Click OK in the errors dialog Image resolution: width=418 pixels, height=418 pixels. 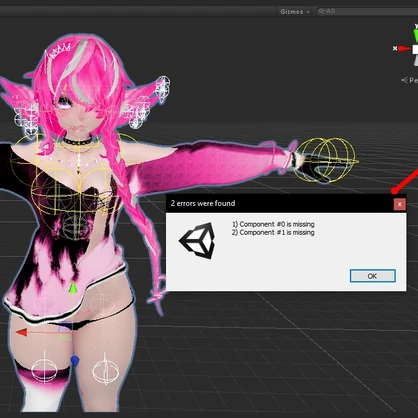373,276
